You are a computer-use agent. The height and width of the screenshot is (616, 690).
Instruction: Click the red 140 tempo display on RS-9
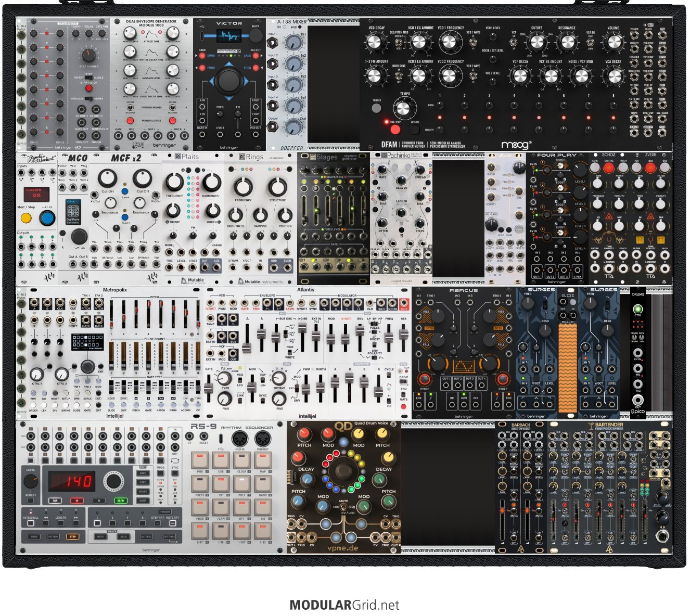coord(71,481)
